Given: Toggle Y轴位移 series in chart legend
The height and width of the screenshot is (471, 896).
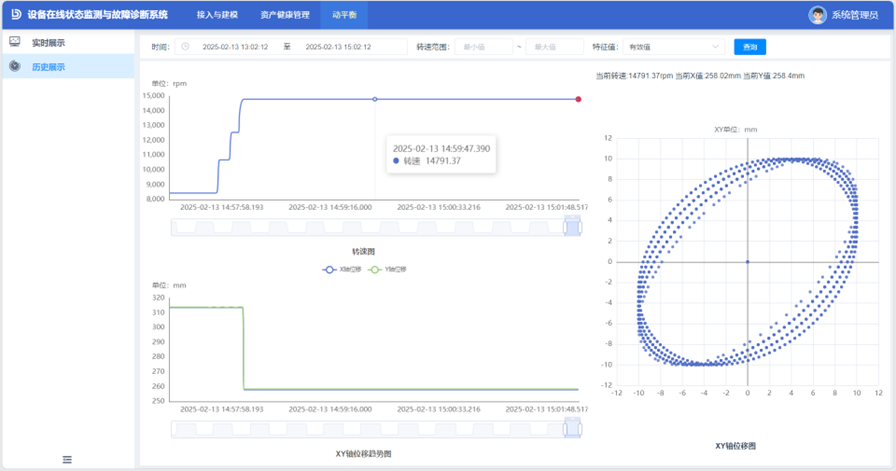Looking at the screenshot, I should coord(388,270).
